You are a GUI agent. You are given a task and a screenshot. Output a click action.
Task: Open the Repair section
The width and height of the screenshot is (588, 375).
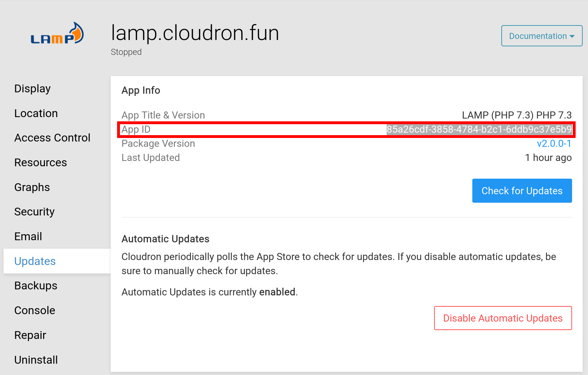pyautogui.click(x=30, y=335)
